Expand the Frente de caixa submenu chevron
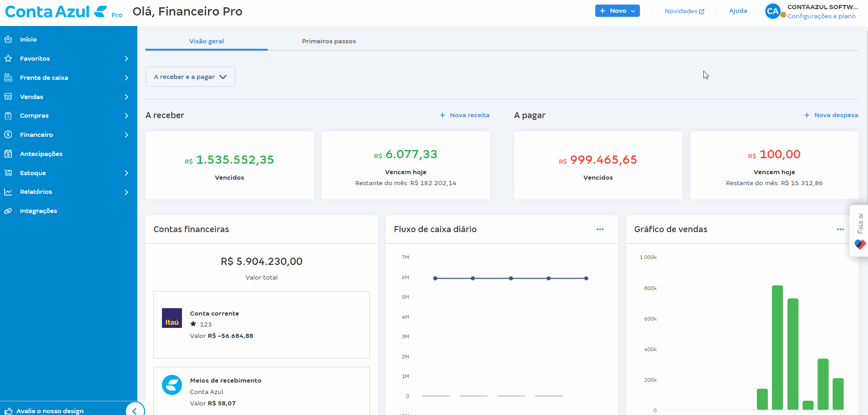 click(126, 78)
